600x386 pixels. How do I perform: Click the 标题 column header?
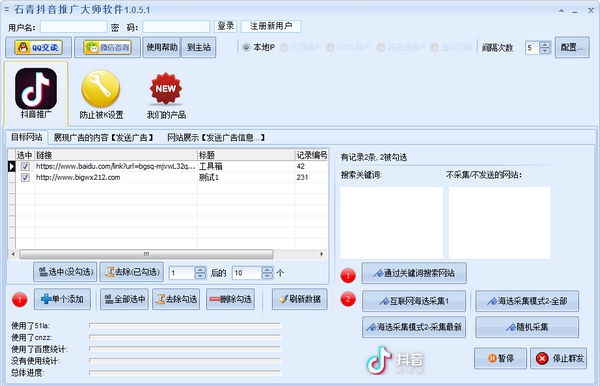point(246,155)
